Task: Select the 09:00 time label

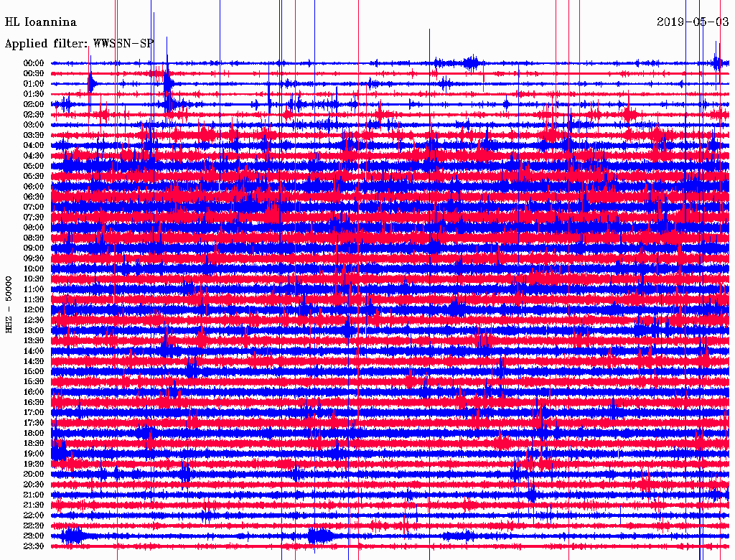Action: [x=34, y=248]
